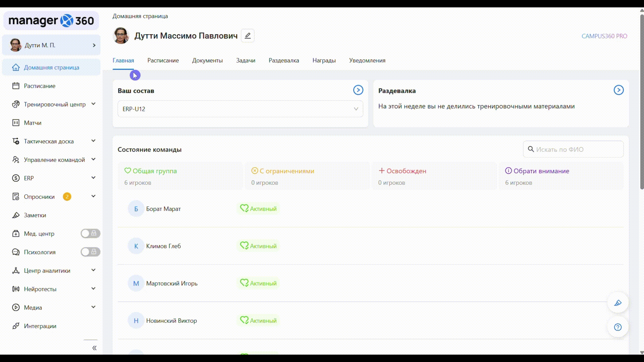This screenshot has width=644, height=362.
Task: Click the floating notes pen icon
Action: click(x=618, y=303)
